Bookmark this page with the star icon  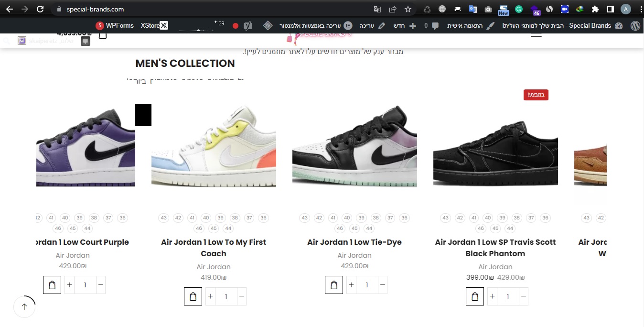coord(408,9)
